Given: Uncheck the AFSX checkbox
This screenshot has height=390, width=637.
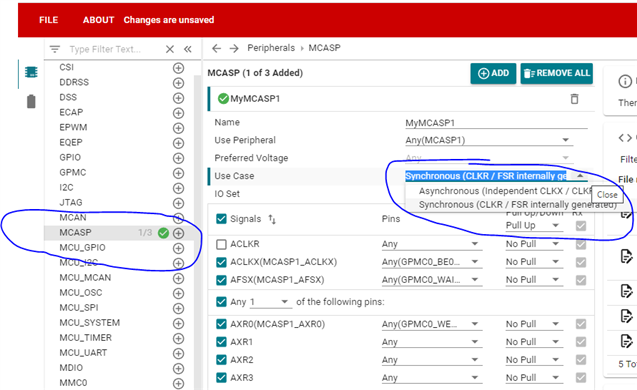Looking at the screenshot, I should tap(221, 280).
